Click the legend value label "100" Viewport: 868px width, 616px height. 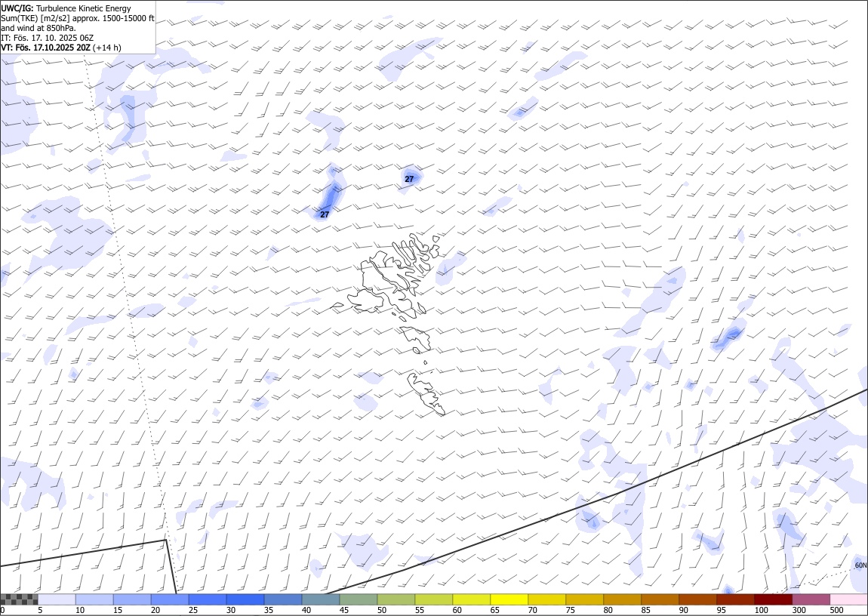pos(761,611)
